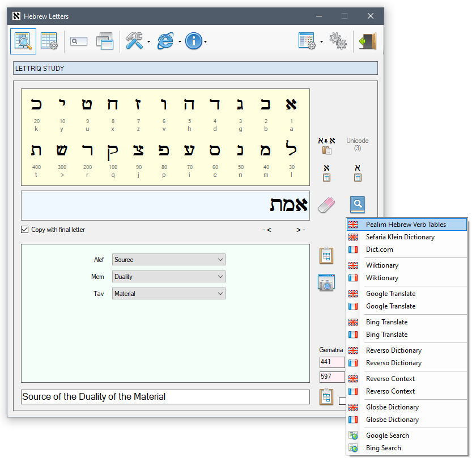The height and width of the screenshot is (465, 476).
Task: Click the Hebrew letter Qof (100)
Action: click(113, 151)
